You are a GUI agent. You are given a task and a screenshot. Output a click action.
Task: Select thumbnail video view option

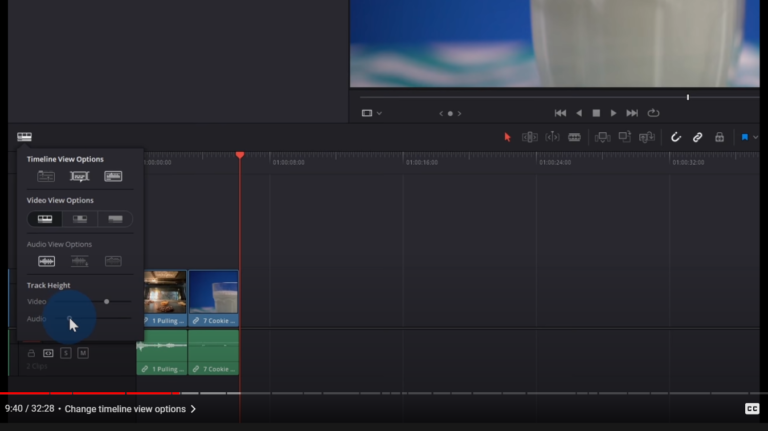(80, 219)
